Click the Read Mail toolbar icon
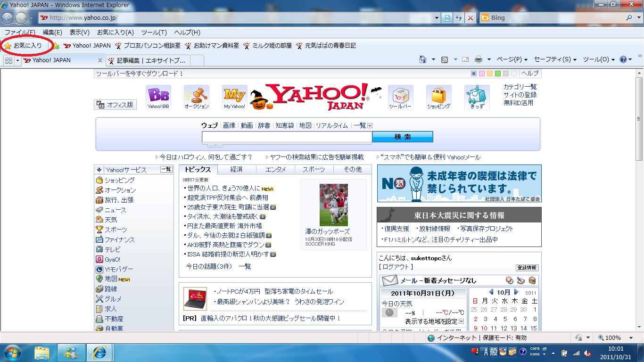 pyautogui.click(x=465, y=59)
